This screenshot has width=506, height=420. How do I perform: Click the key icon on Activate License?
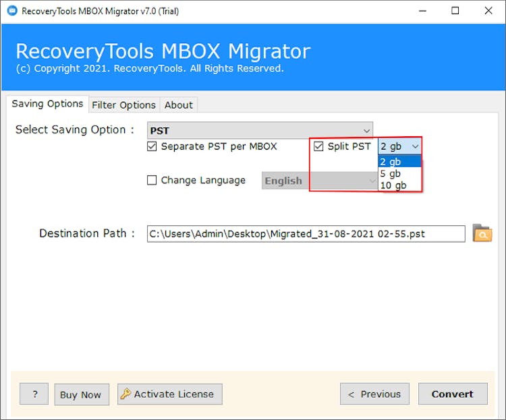coord(125,394)
